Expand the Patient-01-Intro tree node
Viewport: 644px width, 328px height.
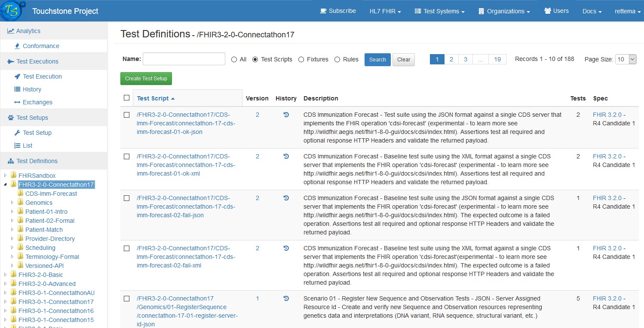click(x=12, y=211)
